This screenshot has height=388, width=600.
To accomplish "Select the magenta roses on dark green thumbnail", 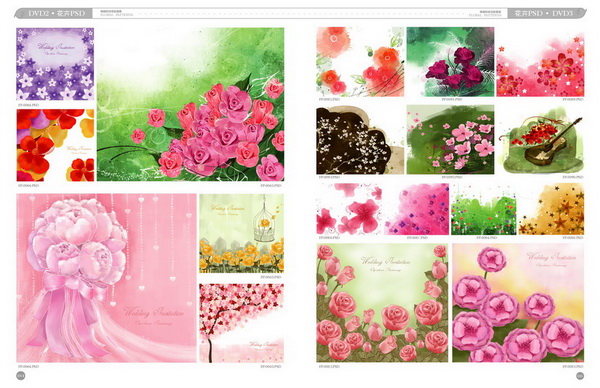I will pos(450,62).
